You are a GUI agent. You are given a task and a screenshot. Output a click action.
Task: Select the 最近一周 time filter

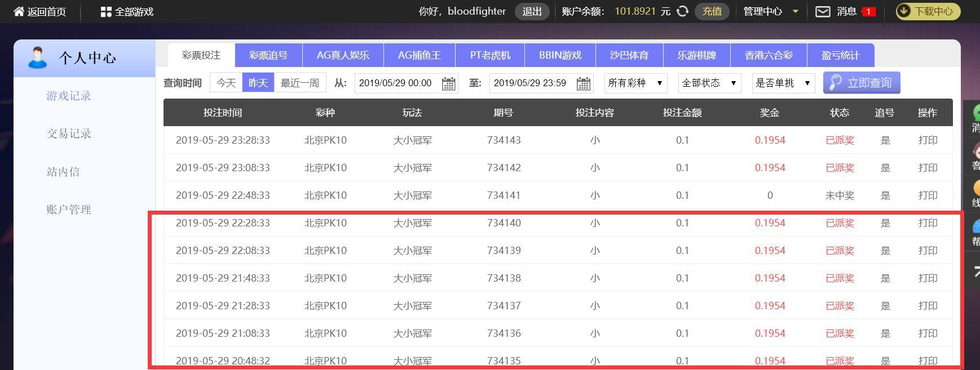coord(300,83)
